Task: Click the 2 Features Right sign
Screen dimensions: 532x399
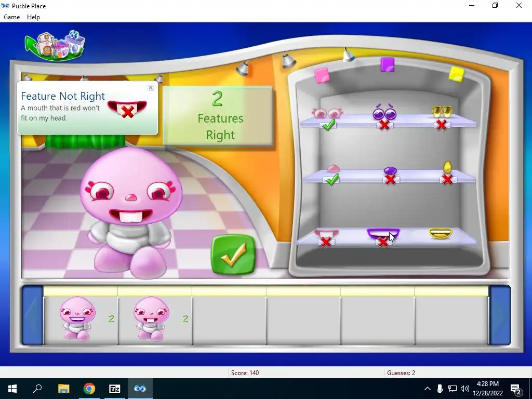Action: coord(218,116)
